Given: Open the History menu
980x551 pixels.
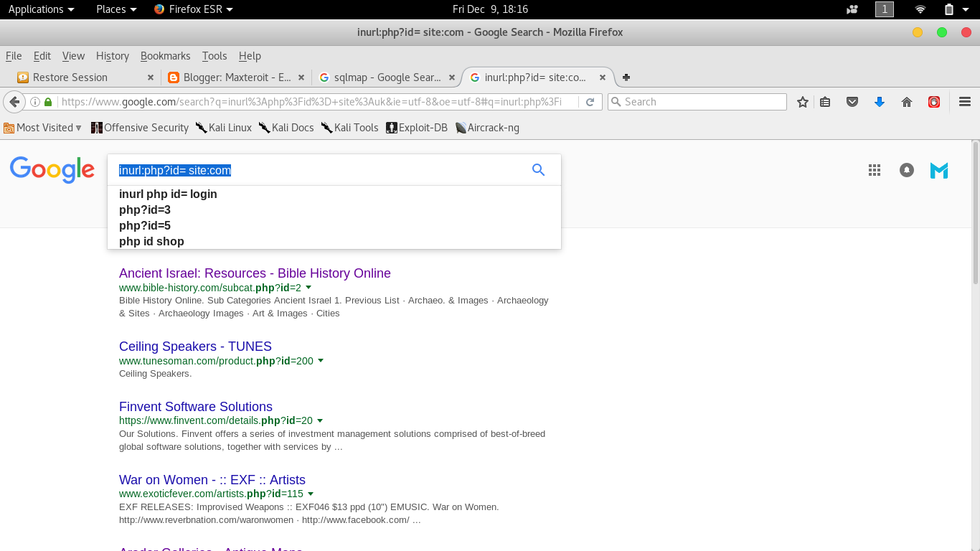Looking at the screenshot, I should coord(113,56).
